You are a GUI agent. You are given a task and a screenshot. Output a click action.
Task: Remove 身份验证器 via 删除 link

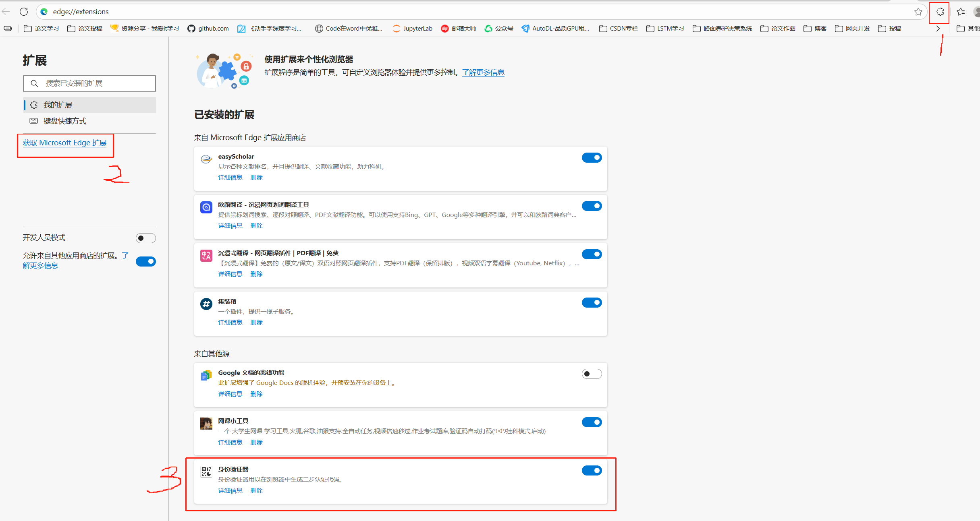click(256, 491)
